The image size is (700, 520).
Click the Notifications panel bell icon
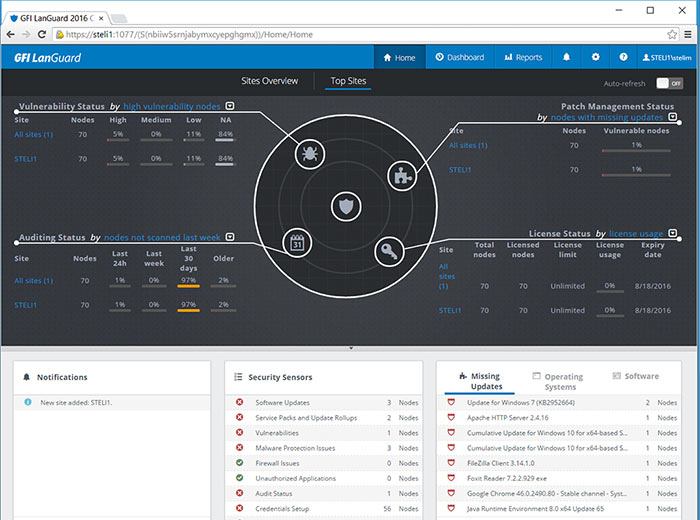[26, 377]
